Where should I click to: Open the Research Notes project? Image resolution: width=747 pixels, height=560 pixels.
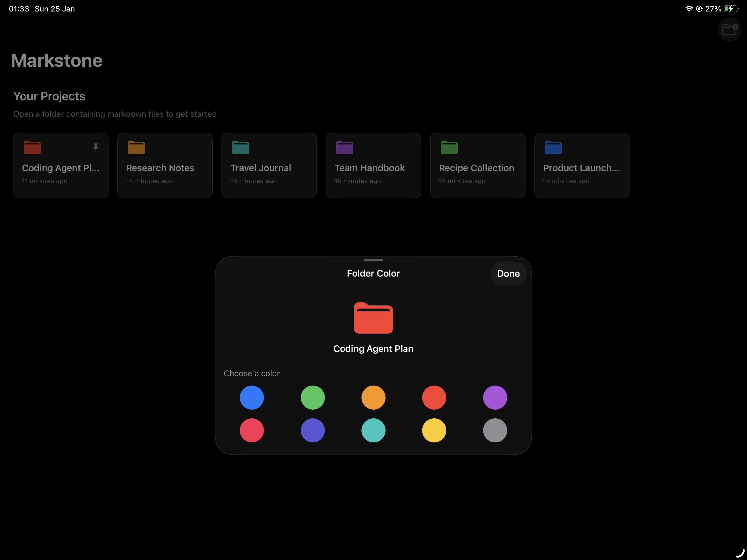pyautogui.click(x=165, y=165)
